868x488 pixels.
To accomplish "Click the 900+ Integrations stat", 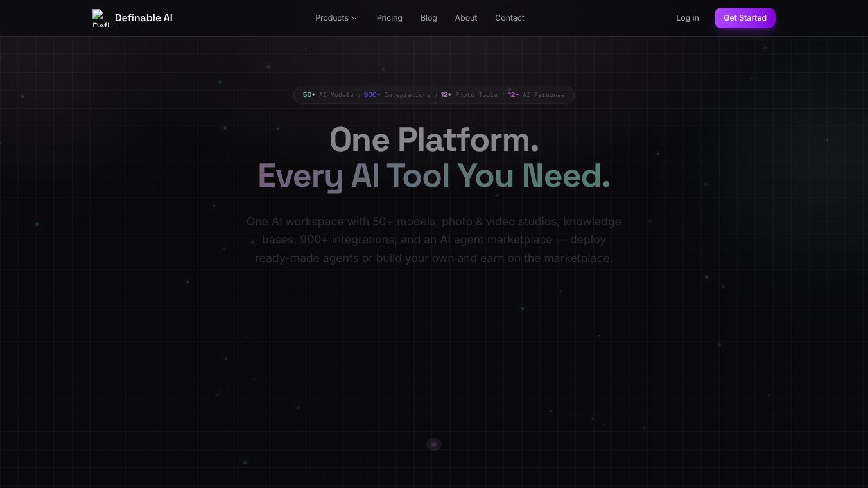I will click(396, 95).
